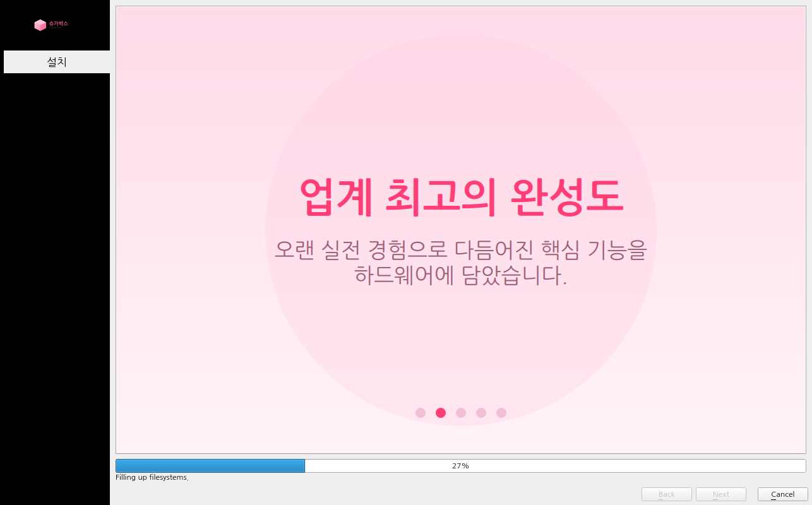Viewport: 812px width, 505px height.
Task: Click the subtitle line ending 핵심 기능을
Action: pyautogui.click(x=461, y=249)
